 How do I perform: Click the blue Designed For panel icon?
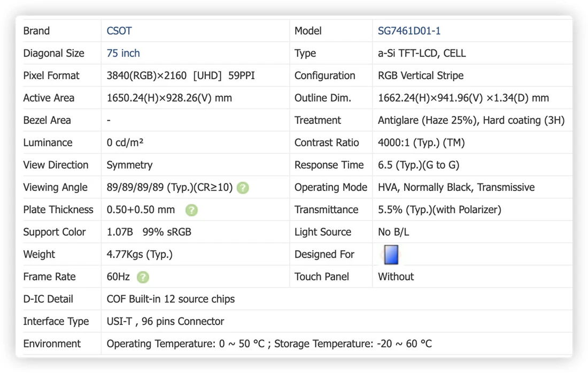[391, 254]
